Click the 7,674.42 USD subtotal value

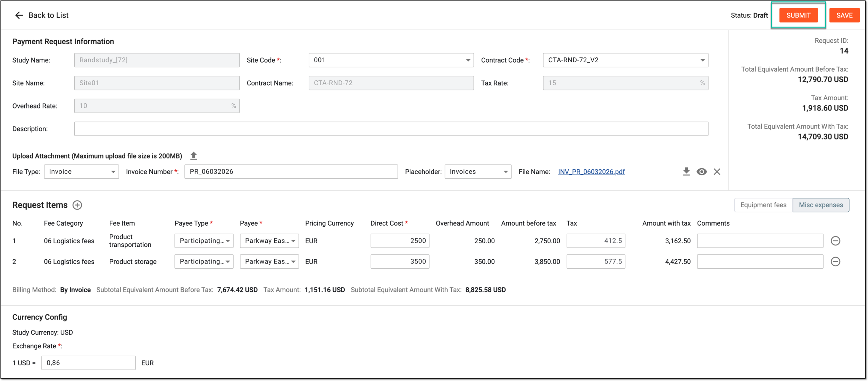click(237, 290)
